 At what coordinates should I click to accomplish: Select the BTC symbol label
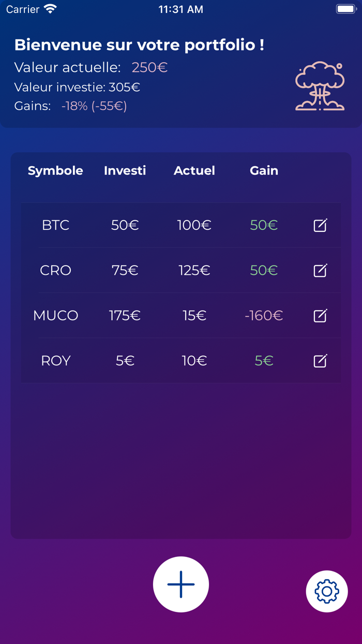pyautogui.click(x=55, y=225)
